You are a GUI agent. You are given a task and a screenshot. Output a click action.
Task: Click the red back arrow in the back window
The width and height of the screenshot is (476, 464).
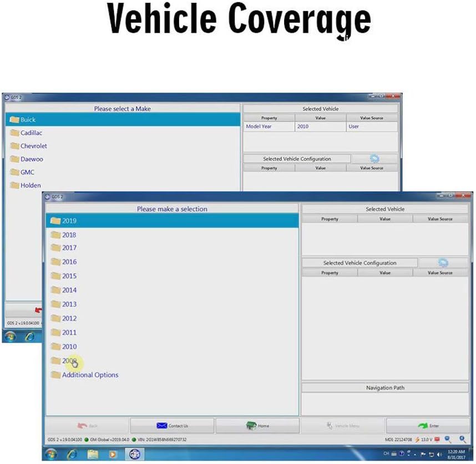click(38, 310)
